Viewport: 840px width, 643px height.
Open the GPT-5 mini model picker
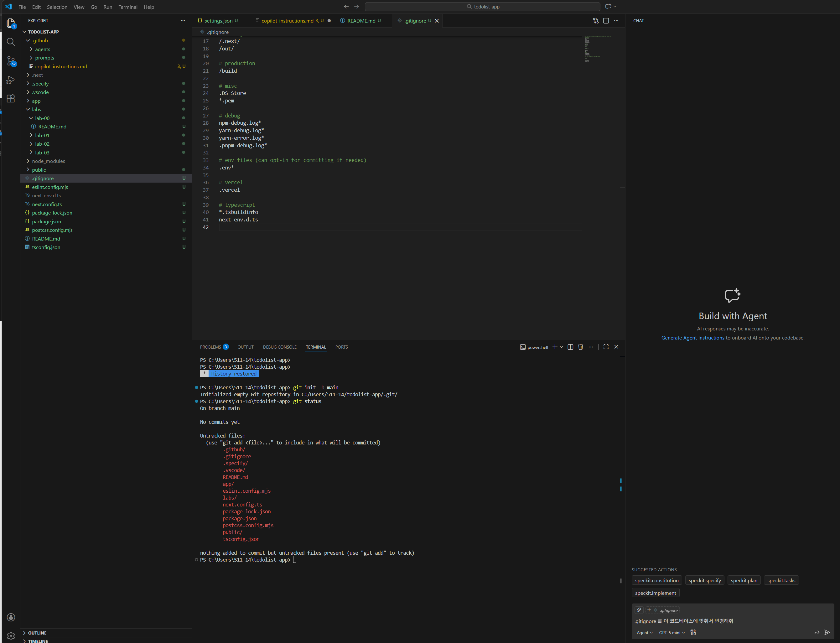point(671,633)
